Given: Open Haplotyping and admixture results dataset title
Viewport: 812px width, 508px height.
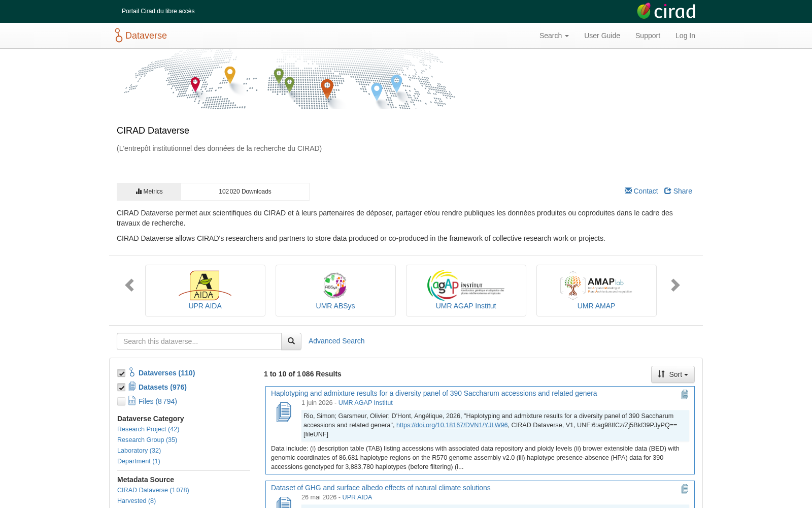Looking at the screenshot, I should (x=434, y=393).
